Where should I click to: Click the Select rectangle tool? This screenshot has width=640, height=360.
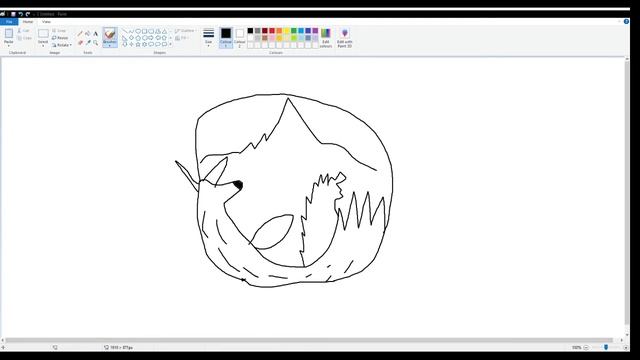tap(43, 33)
